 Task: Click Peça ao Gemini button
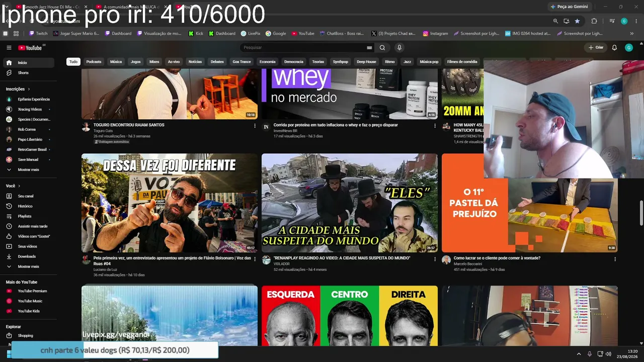[569, 7]
